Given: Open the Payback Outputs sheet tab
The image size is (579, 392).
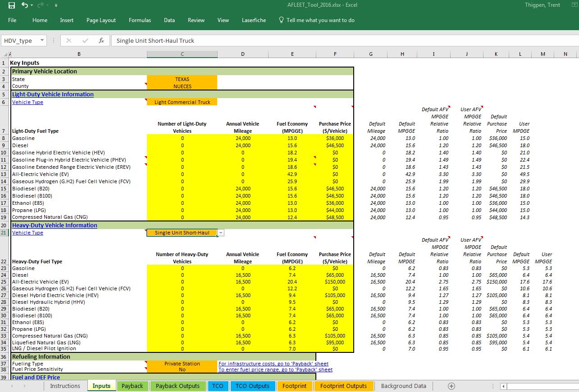Looking at the screenshot, I should click(x=178, y=386).
